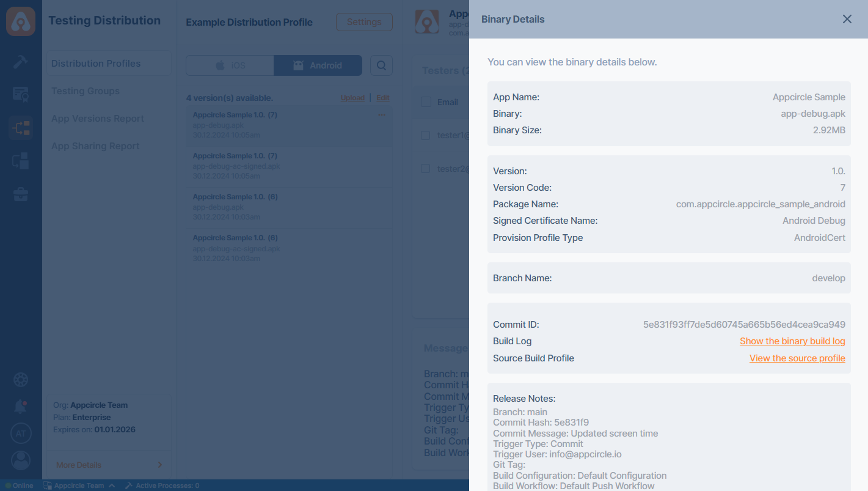The width and height of the screenshot is (868, 491).
Task: Open the Enterprise App Store briefcase icon
Action: pos(21,194)
